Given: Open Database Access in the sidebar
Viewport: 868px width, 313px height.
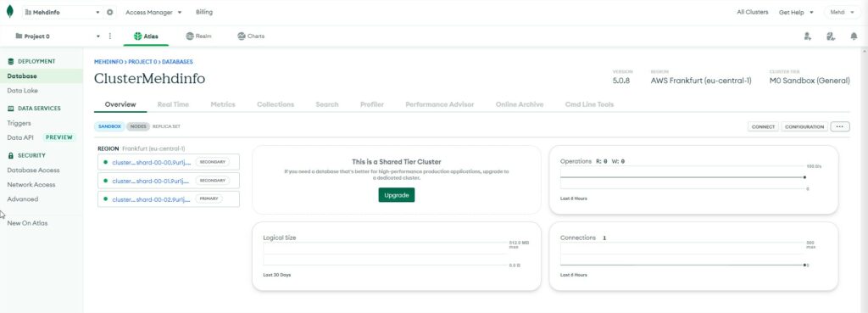Looking at the screenshot, I should (33, 170).
